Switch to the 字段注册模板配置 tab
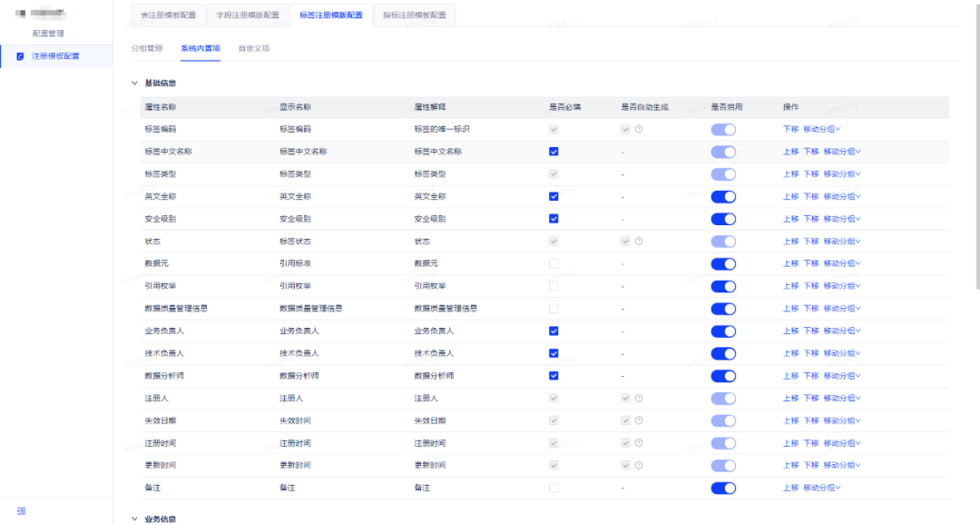 [x=248, y=15]
